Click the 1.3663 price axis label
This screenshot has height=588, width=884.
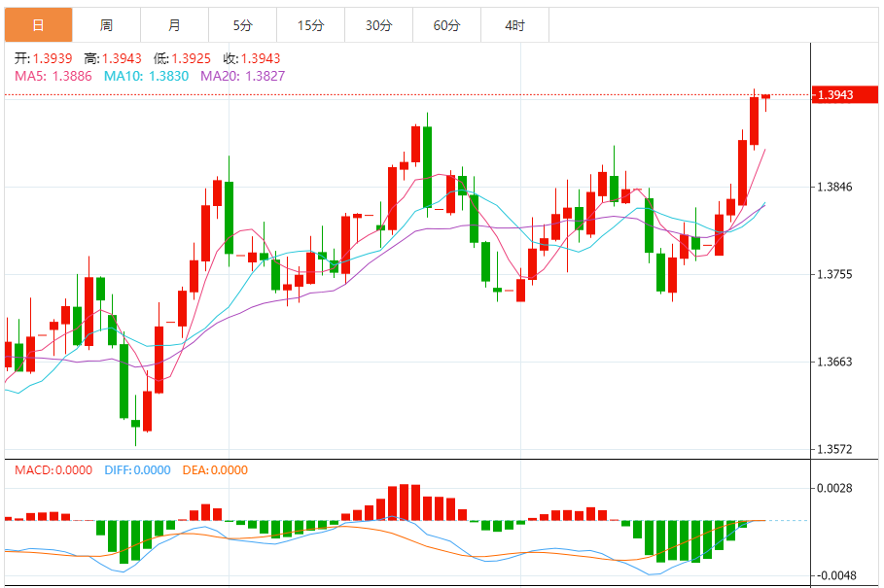(x=834, y=362)
